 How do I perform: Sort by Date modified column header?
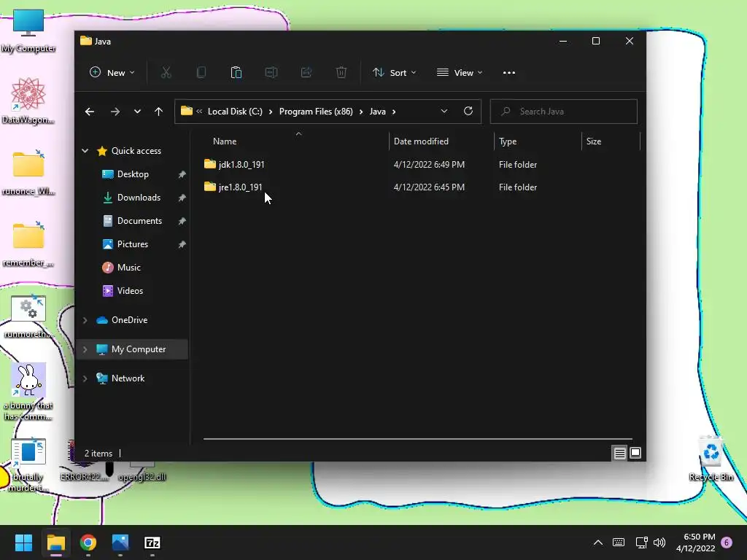point(441,141)
